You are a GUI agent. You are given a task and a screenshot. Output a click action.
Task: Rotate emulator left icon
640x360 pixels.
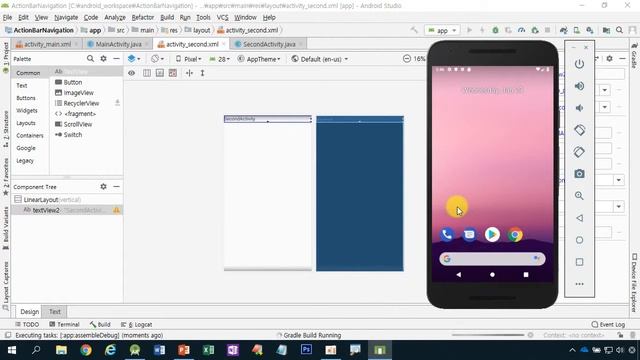coord(579,130)
